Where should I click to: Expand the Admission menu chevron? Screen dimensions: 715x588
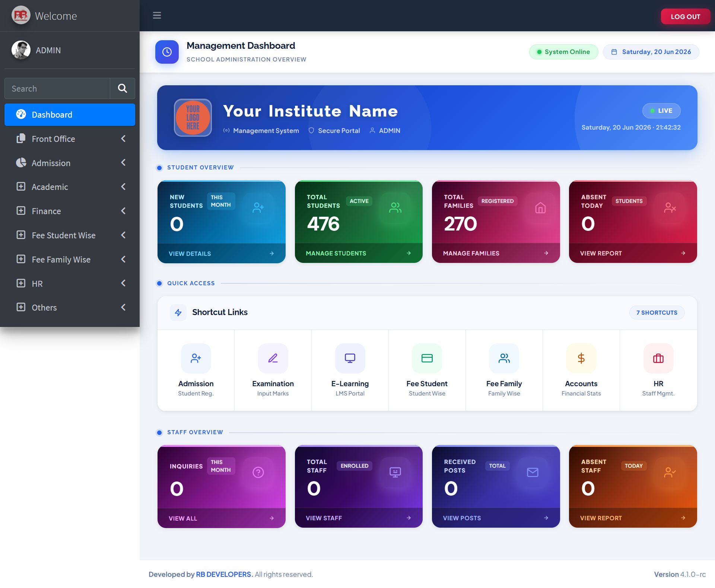point(123,162)
